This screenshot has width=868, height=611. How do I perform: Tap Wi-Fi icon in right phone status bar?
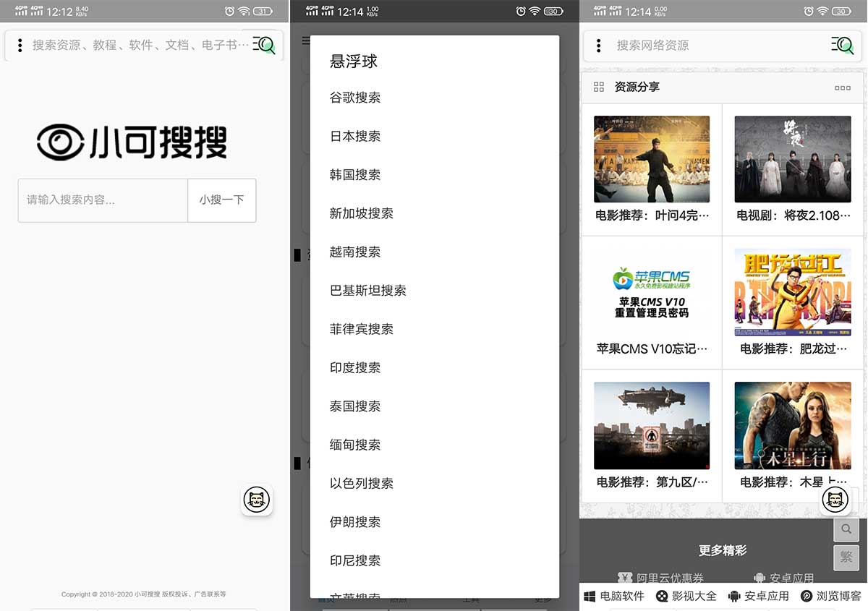[823, 11]
